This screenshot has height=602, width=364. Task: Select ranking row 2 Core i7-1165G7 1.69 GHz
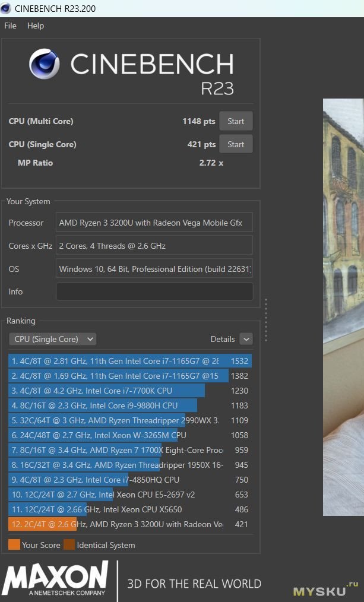(130, 376)
